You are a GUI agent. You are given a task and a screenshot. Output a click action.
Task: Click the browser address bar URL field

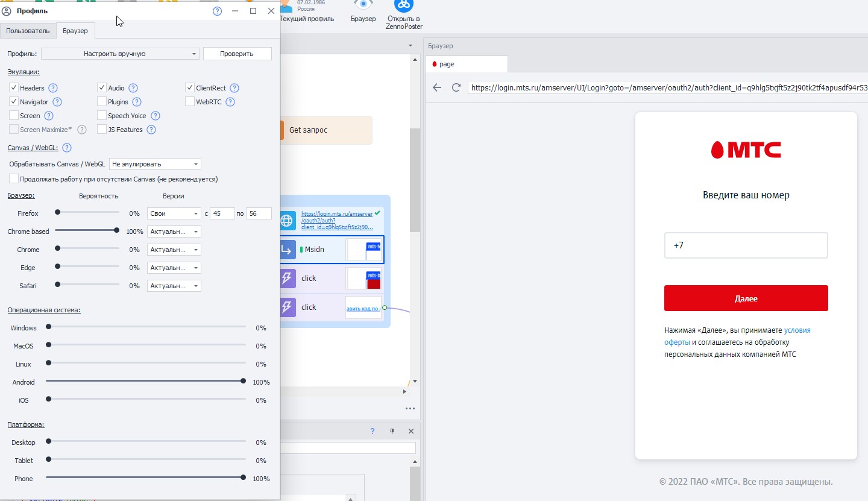pos(668,87)
